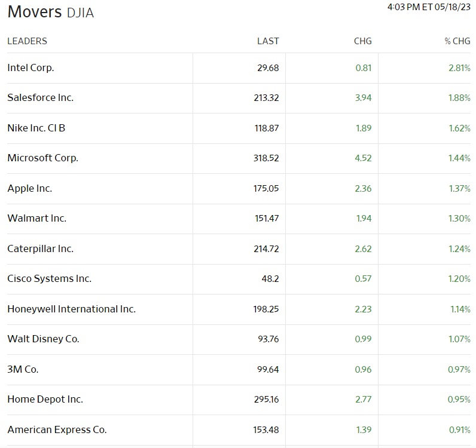Select Salesforce's last price 213.32
Viewport: 476px width, 448px height.
(266, 98)
